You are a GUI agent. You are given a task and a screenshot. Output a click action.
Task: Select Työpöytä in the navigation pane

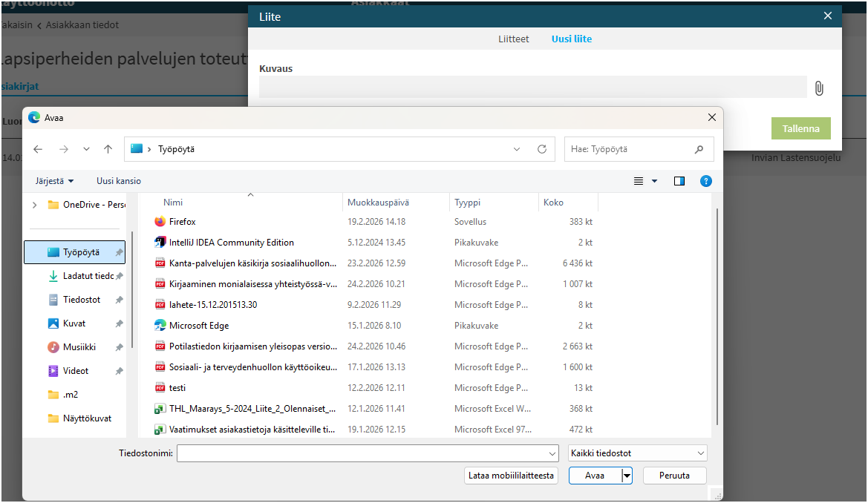tap(75, 252)
